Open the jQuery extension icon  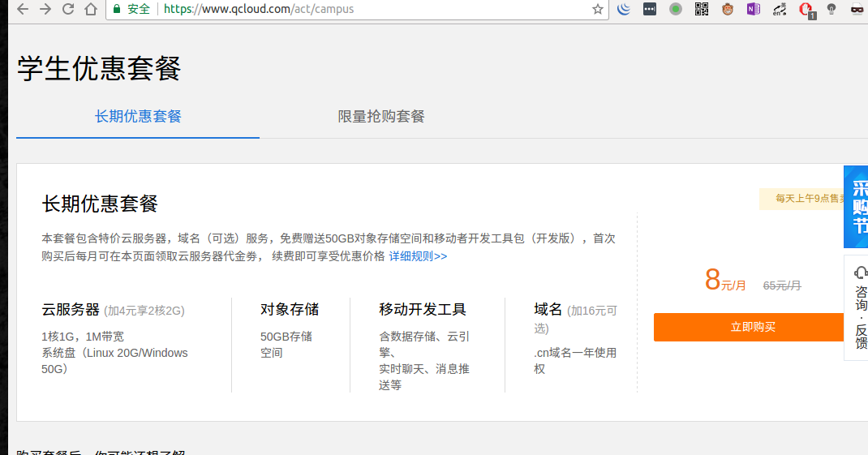(x=624, y=10)
